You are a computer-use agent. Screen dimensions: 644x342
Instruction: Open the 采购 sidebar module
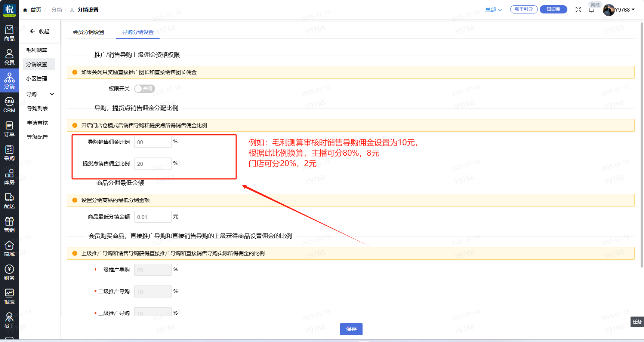[x=9, y=153]
